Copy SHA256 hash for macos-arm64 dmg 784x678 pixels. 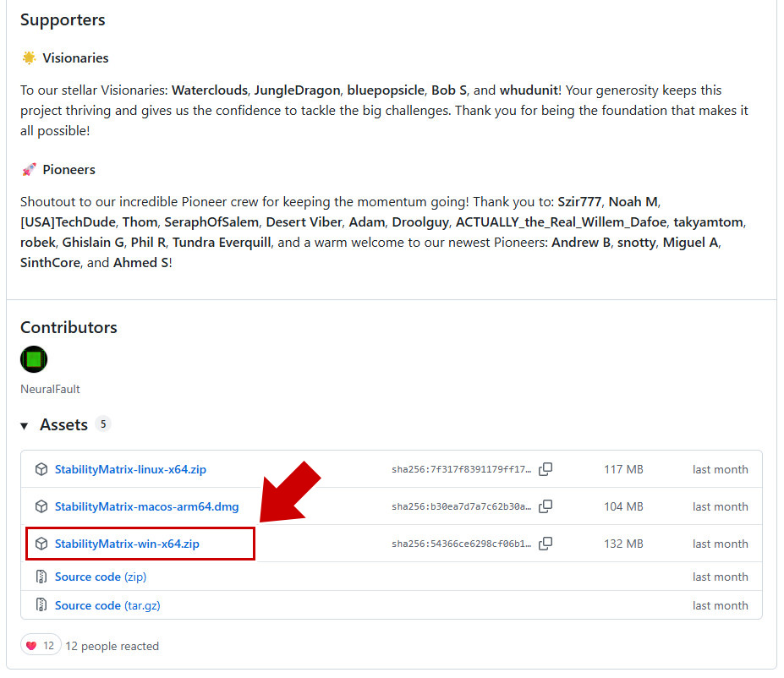click(x=546, y=506)
